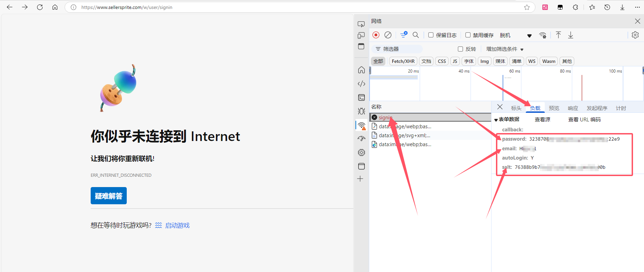Screen dimensions: 644x272
Task: Reload the current page
Action: click(x=40, y=7)
